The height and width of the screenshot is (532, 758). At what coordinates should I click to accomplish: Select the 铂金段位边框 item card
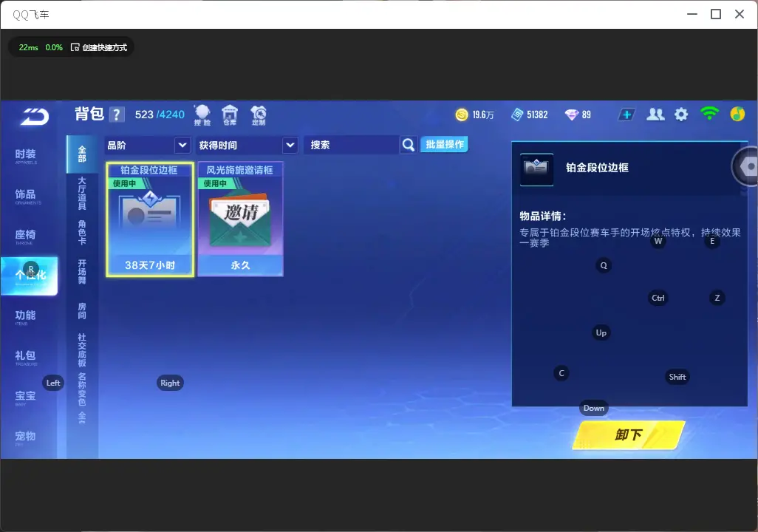(150, 219)
